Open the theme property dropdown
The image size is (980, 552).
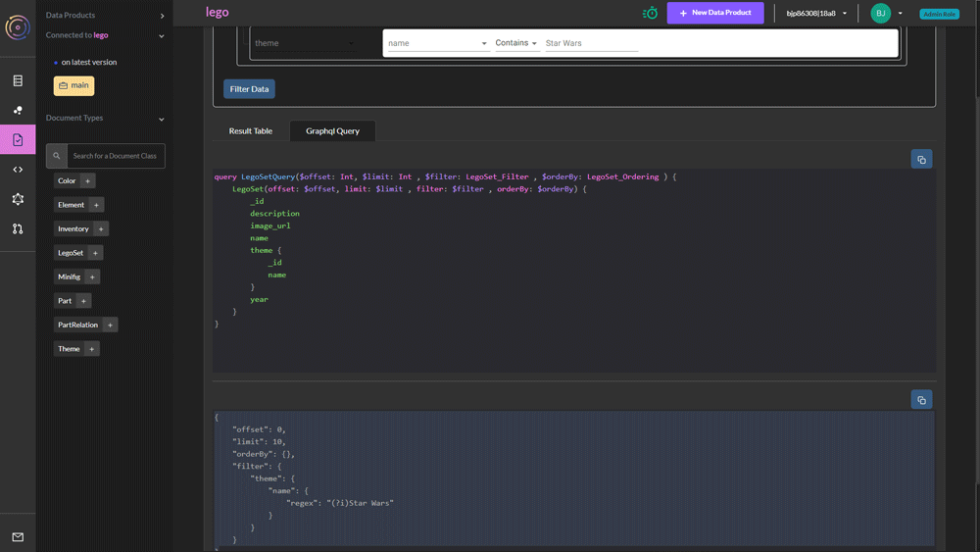tap(305, 43)
